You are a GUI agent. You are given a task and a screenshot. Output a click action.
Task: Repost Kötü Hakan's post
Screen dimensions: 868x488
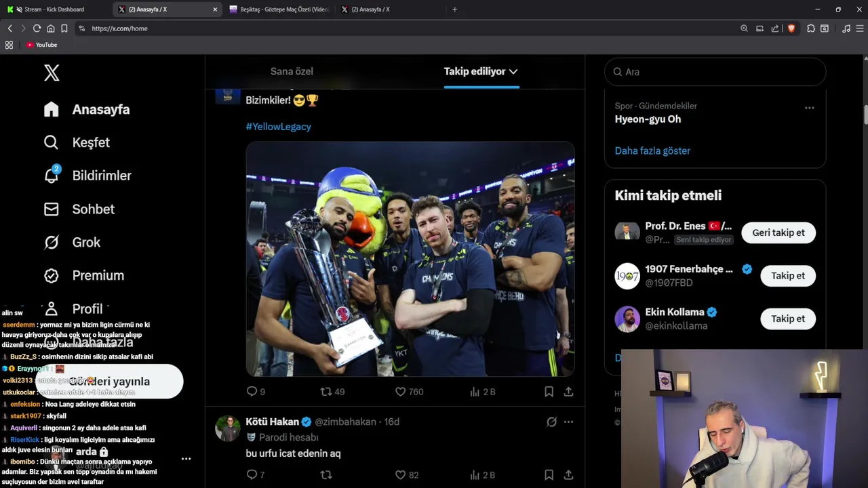point(326,475)
